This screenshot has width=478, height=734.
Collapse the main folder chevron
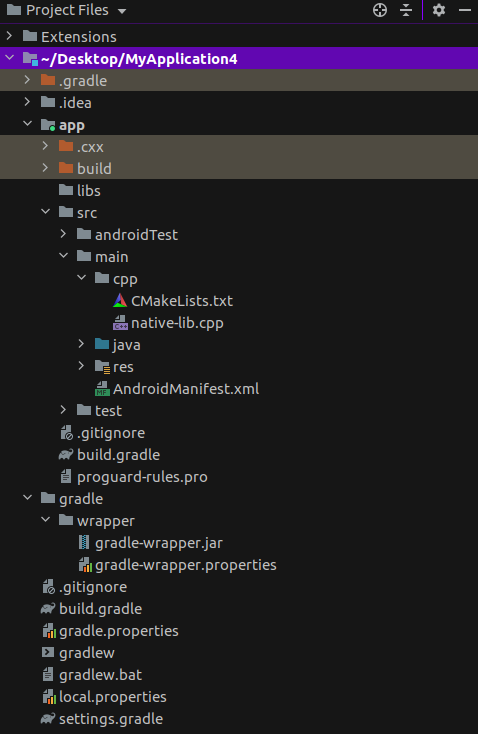pos(64,256)
